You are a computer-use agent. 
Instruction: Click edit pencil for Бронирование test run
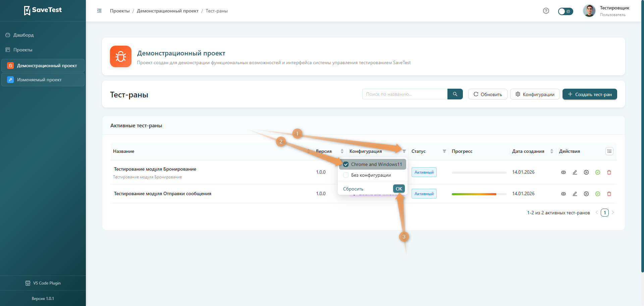pos(575,172)
